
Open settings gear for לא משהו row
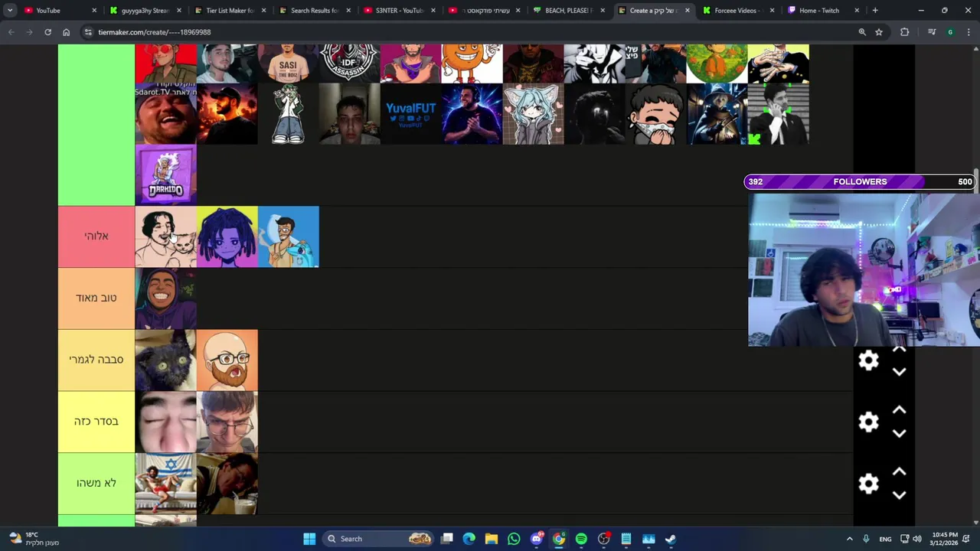(x=868, y=484)
